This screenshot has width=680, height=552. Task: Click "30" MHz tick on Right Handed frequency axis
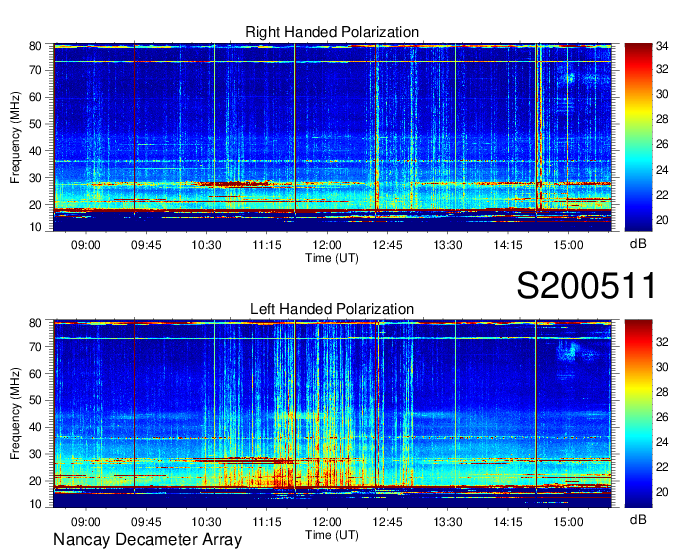pos(35,178)
